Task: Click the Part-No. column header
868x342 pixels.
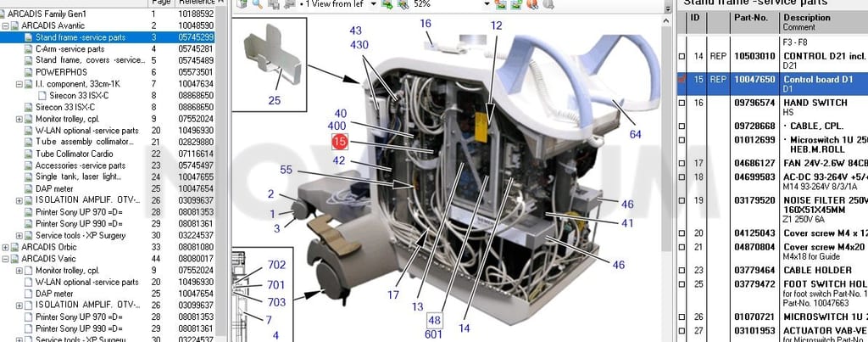Action: (751, 17)
